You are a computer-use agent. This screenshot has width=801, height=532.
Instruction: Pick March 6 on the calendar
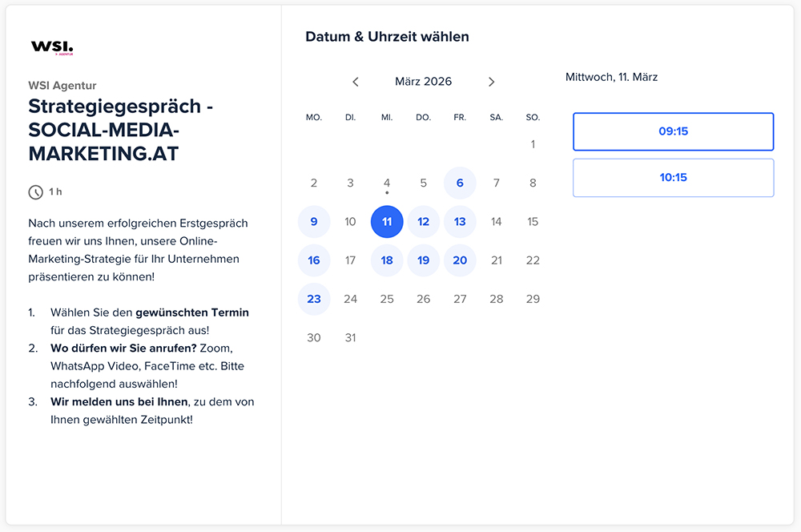(460, 183)
